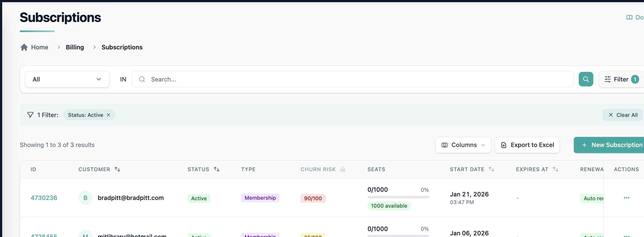Click Active status badge for 4730236
The image size is (644, 237).
199,198
